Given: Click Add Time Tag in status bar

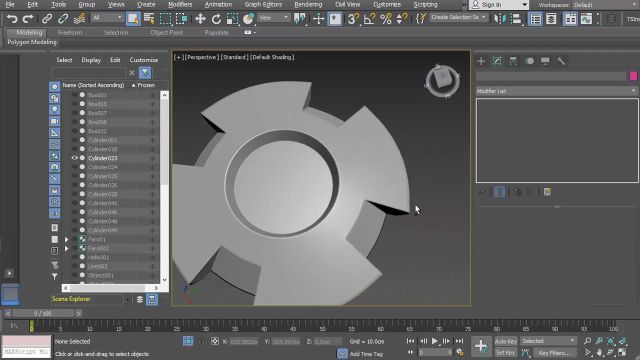Looking at the screenshot, I should (366, 354).
